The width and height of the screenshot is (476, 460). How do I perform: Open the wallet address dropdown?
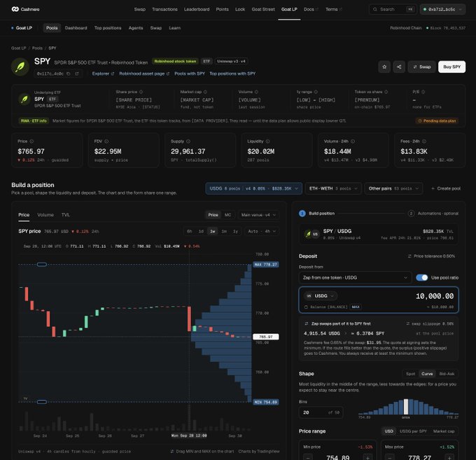(x=442, y=9)
